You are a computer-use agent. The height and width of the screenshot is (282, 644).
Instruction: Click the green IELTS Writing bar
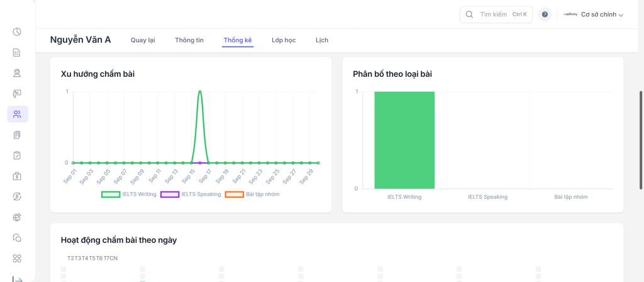click(404, 140)
